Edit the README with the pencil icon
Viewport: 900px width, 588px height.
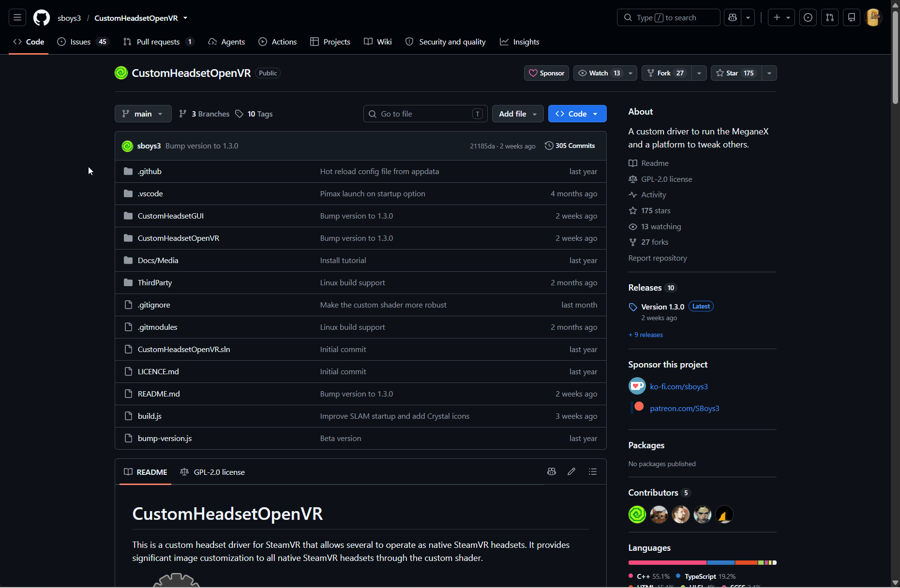(x=571, y=472)
